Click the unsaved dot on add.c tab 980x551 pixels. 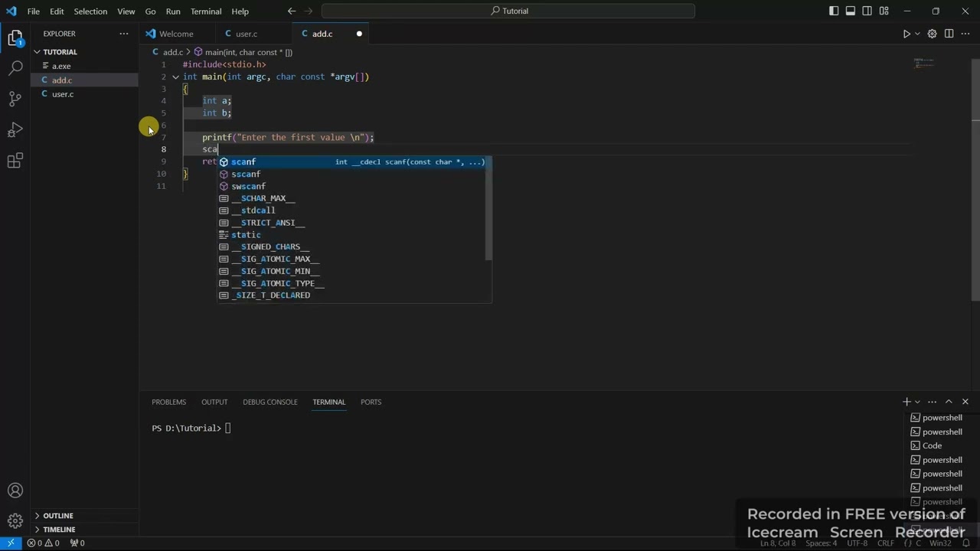pos(359,34)
